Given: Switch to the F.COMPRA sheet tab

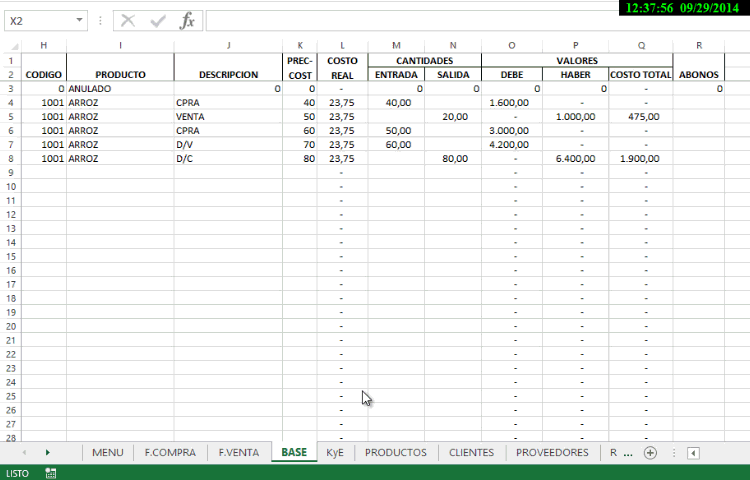Looking at the screenshot, I should (x=170, y=452).
